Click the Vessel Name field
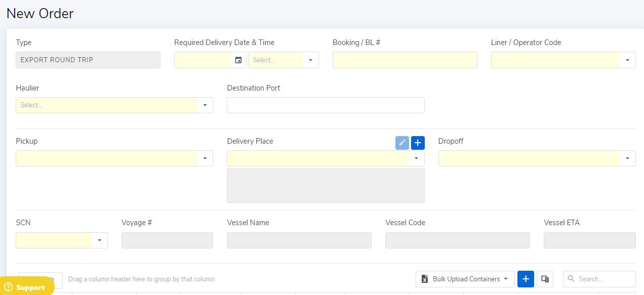Screen dimensions: 644x295 (x=299, y=240)
